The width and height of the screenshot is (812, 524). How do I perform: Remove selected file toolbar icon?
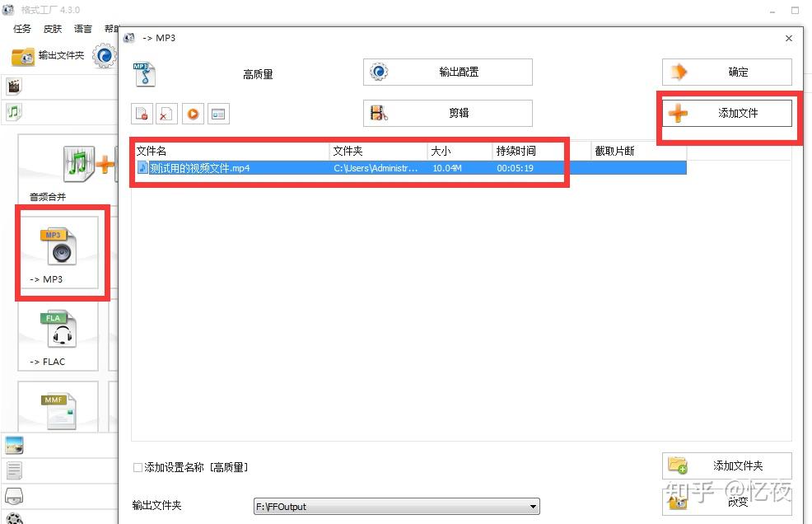(142, 114)
